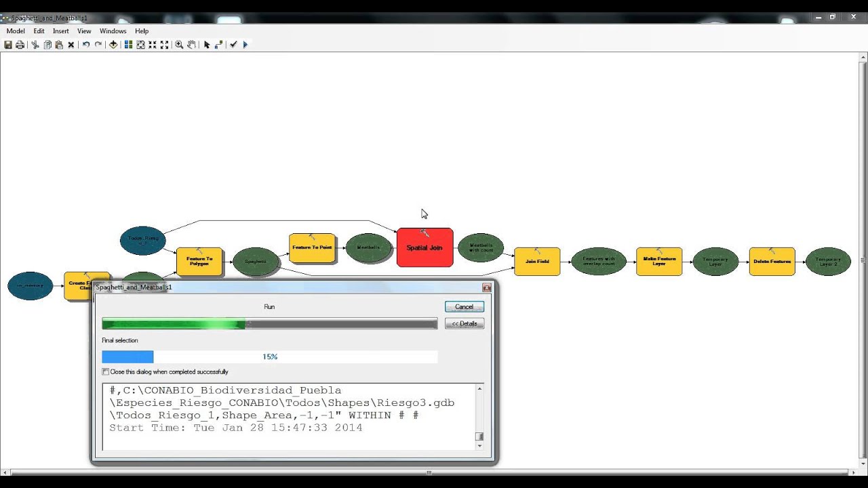Click the Start Time line in log

236,428
